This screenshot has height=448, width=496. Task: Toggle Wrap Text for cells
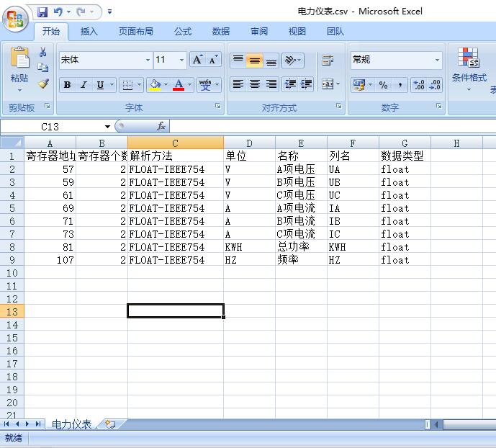[328, 61]
